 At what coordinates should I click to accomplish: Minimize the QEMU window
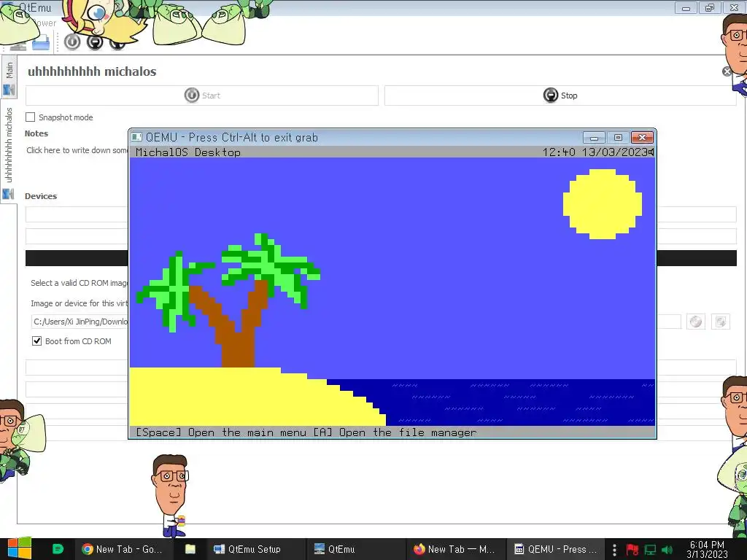594,138
